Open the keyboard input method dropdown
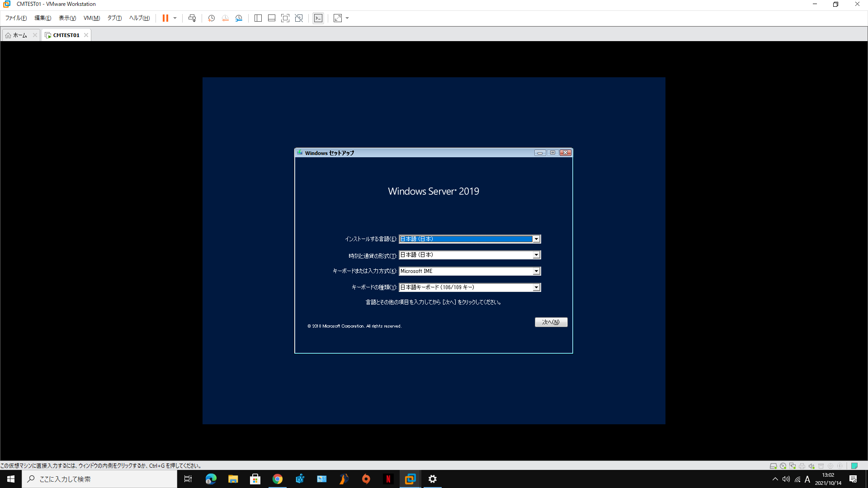Screen dimensions: 868x488 tap(536, 271)
